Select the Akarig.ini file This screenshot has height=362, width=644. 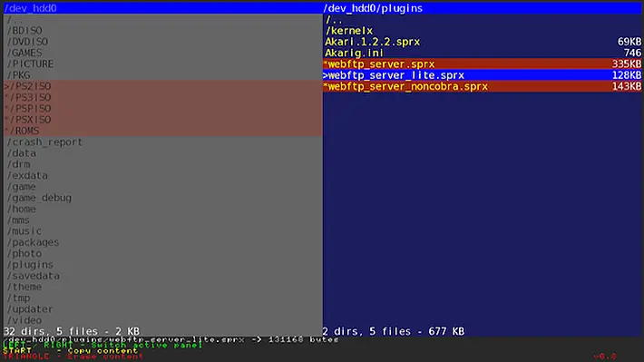(483, 53)
